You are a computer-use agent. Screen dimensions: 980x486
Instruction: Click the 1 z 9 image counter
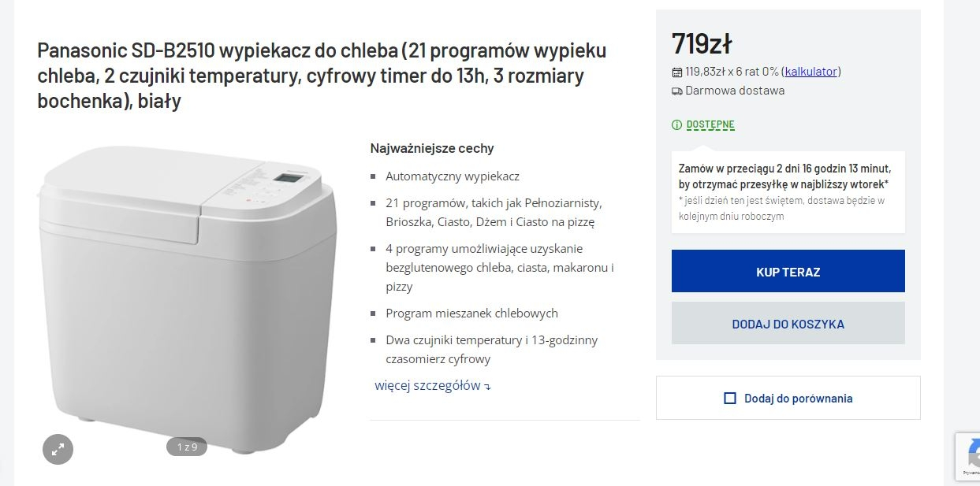pyautogui.click(x=187, y=447)
